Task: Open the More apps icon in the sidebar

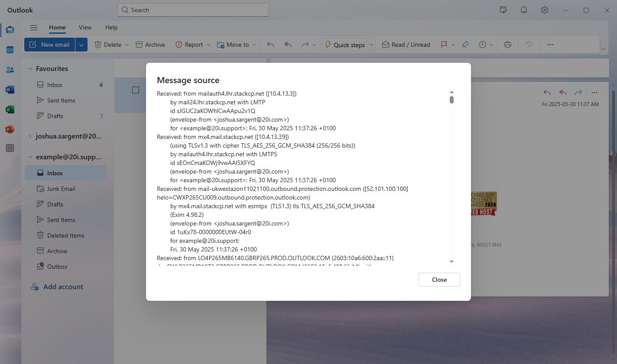Action: (x=10, y=148)
